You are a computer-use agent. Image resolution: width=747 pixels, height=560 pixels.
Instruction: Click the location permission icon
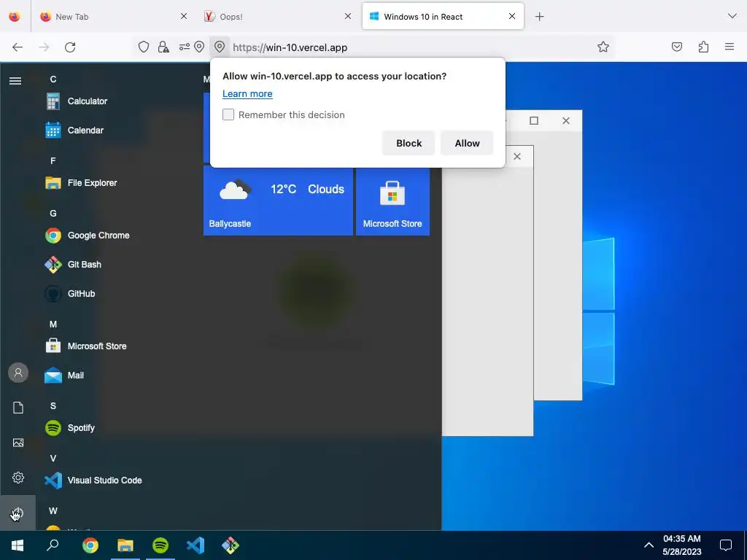(x=219, y=47)
